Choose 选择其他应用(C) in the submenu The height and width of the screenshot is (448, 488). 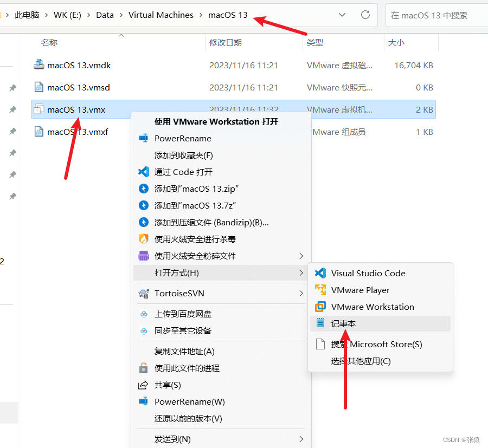coord(361,361)
